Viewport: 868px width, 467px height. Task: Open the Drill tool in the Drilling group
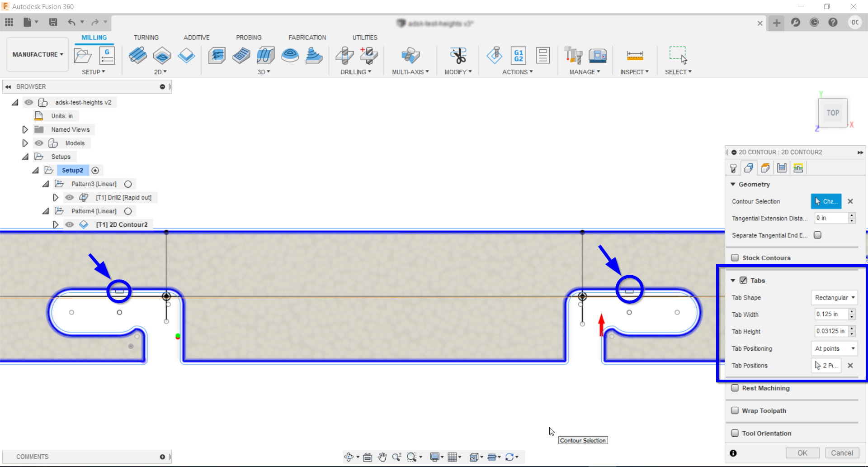[x=344, y=55]
